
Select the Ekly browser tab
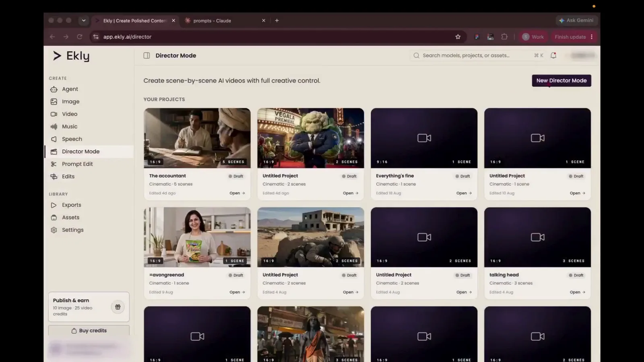pos(135,21)
